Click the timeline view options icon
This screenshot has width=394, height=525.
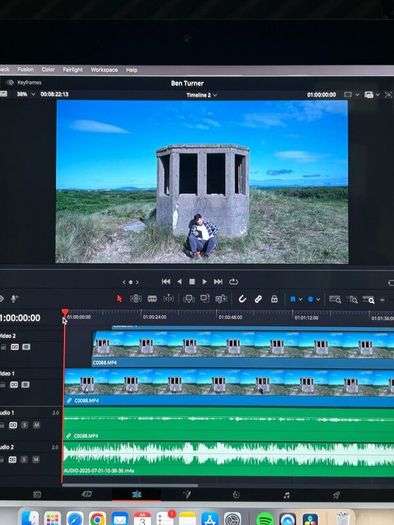(369, 95)
